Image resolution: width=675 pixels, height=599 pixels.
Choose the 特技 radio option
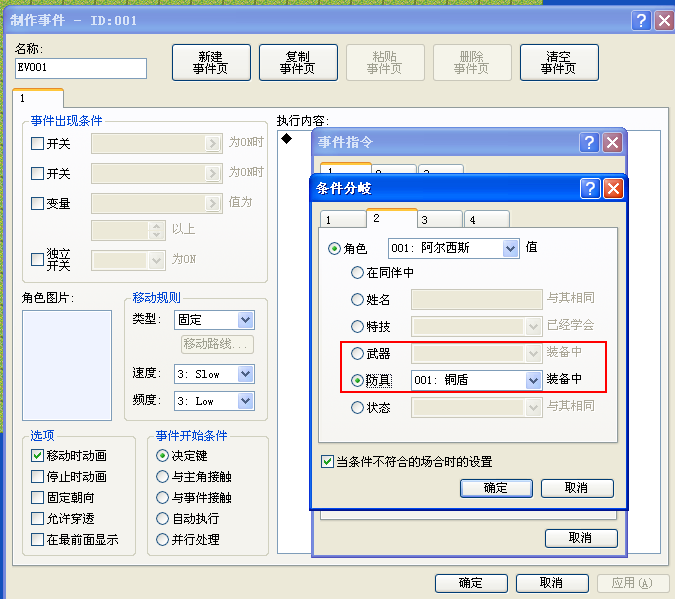click(357, 326)
